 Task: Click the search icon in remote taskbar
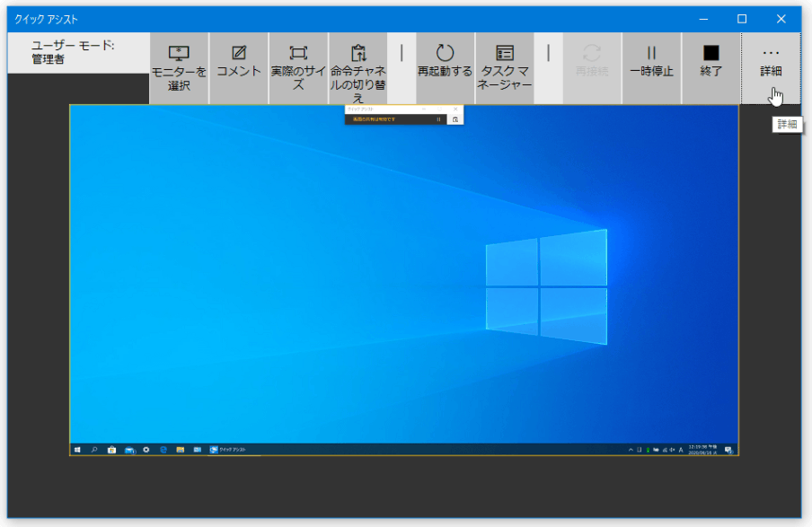(x=94, y=450)
